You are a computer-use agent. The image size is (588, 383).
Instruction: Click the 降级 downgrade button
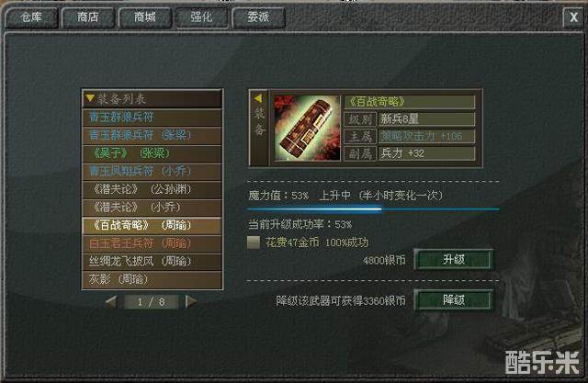point(454,299)
